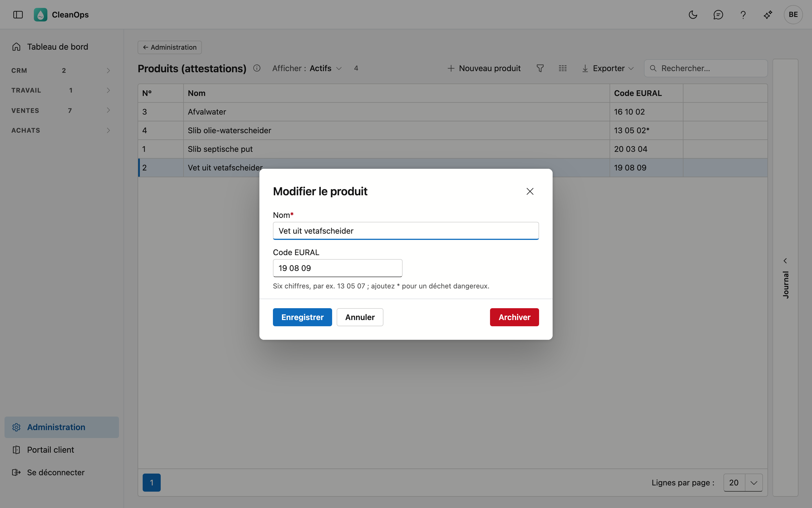This screenshot has height=508, width=812.
Task: Click the red Archiver button
Action: tap(514, 317)
